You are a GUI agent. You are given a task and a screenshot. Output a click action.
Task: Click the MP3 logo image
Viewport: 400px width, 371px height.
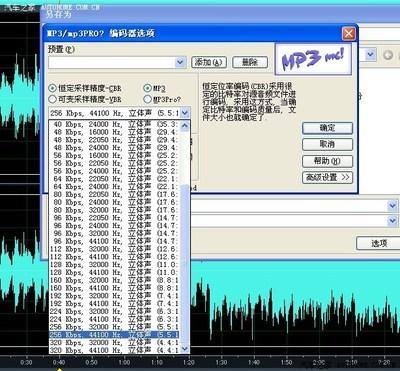pyautogui.click(x=313, y=59)
